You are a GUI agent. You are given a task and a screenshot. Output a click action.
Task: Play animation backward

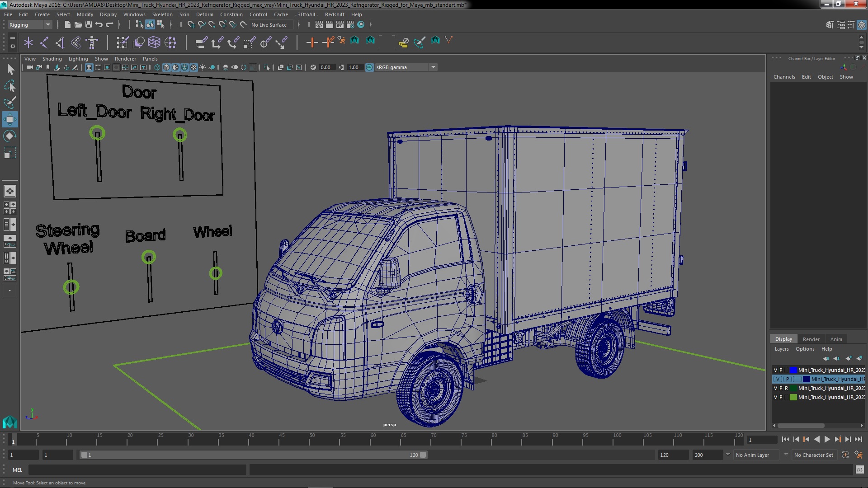point(817,439)
